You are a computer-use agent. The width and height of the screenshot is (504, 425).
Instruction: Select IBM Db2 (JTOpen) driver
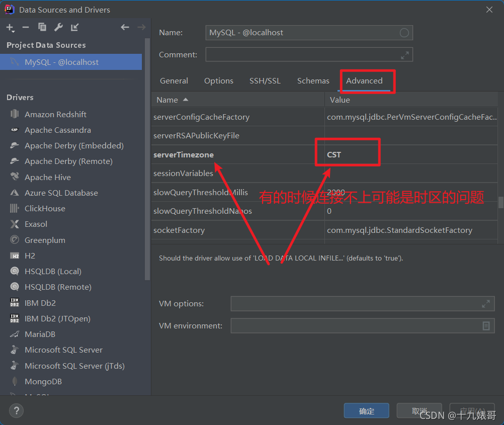(57, 319)
